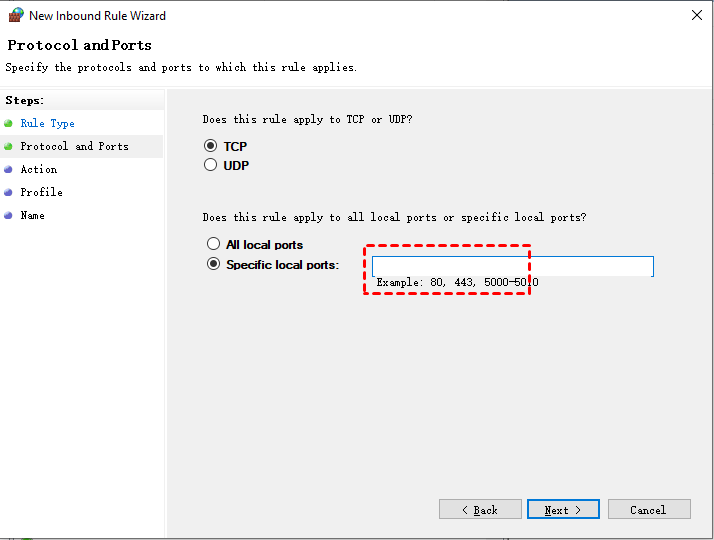
Task: Cancel the inbound rule wizard
Action: (x=648, y=510)
